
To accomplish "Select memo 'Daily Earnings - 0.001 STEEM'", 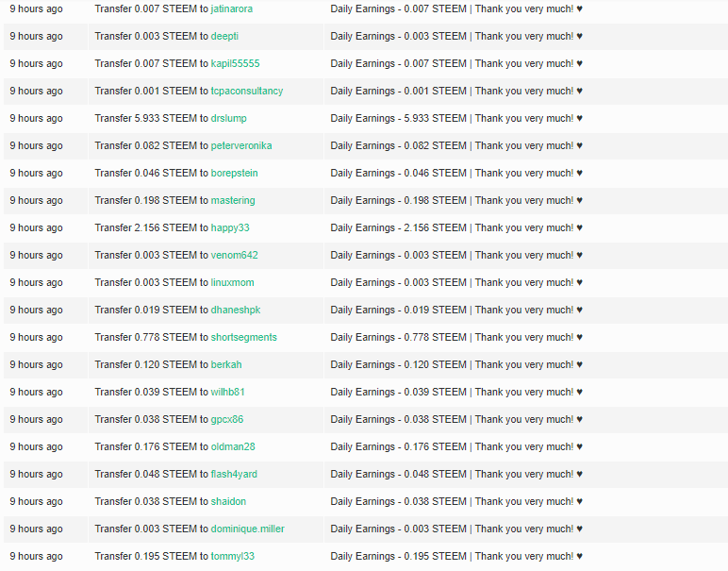I will click(398, 91).
